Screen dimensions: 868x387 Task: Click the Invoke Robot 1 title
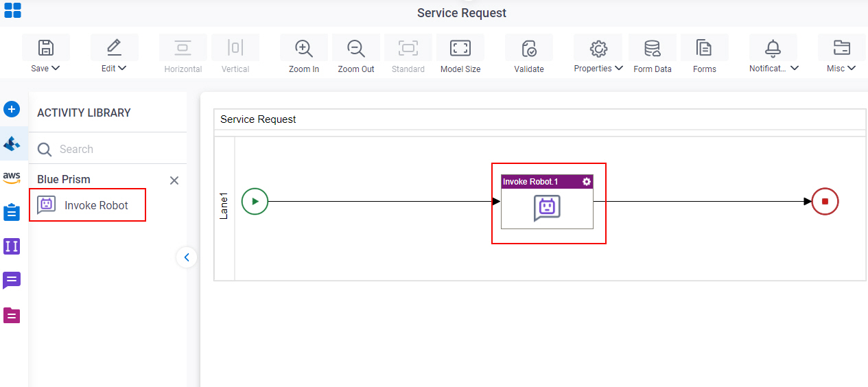(x=530, y=182)
